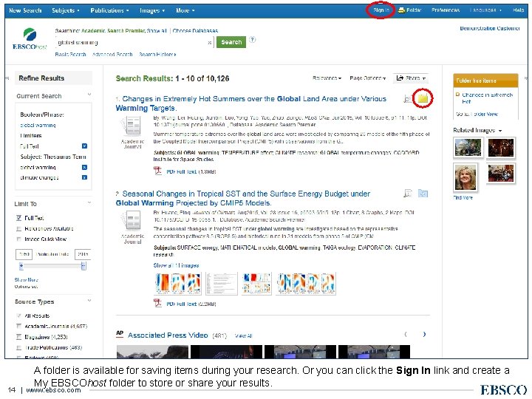This screenshot has height=399, width=532.
Task: Click the green Search button
Action: (x=231, y=42)
